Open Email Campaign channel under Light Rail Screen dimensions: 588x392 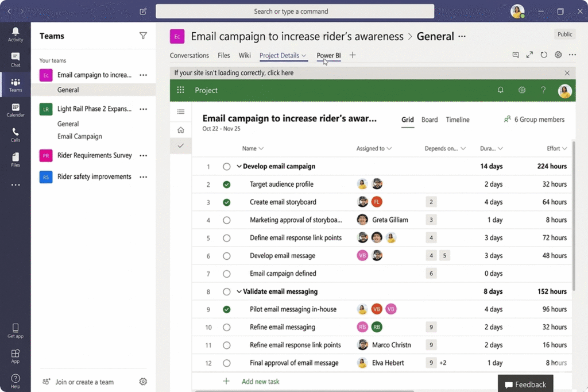click(79, 136)
